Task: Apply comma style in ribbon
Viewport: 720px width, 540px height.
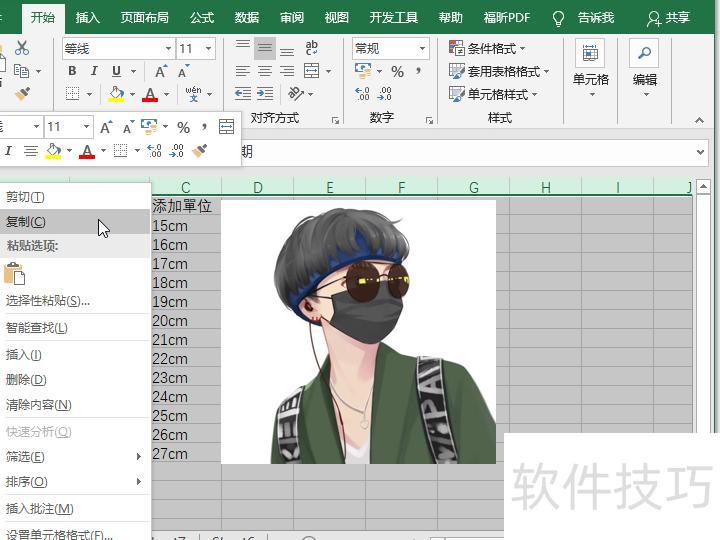Action: click(x=418, y=71)
